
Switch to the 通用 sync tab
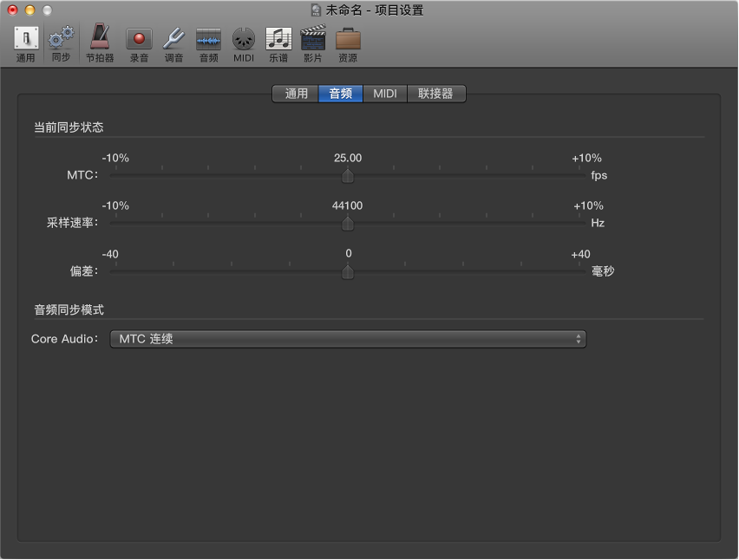tap(296, 94)
